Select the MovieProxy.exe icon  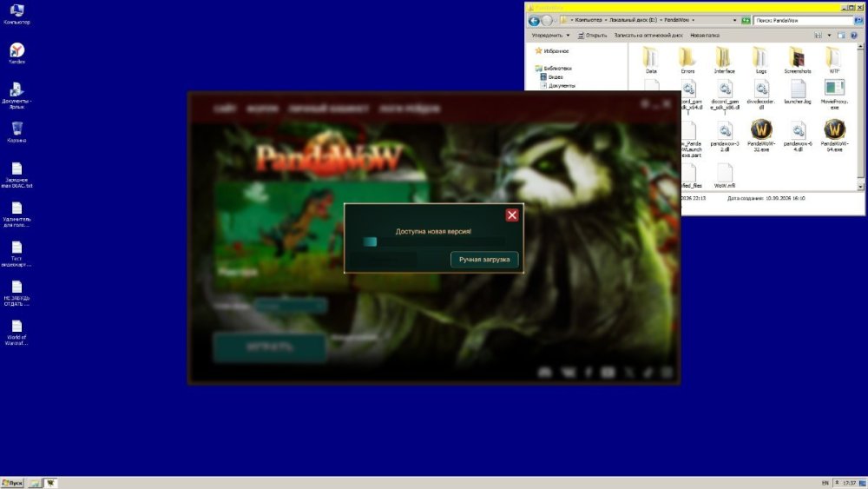(834, 94)
